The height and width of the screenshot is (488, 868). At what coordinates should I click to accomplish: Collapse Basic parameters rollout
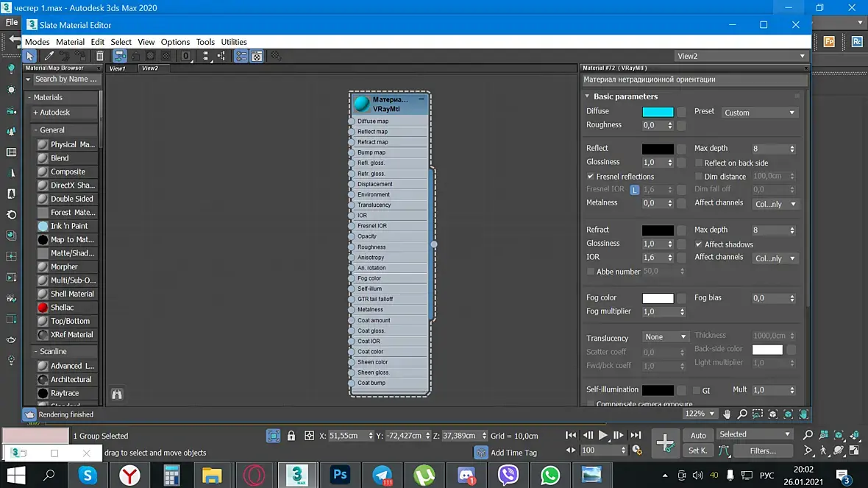pos(587,96)
